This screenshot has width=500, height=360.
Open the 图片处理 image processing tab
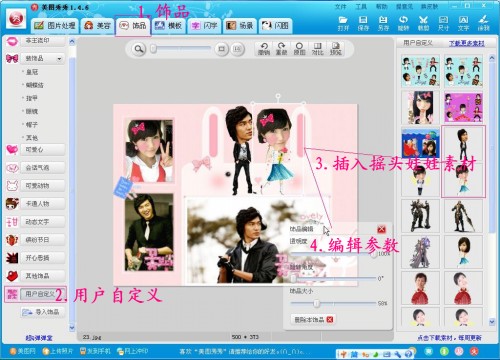pyautogui.click(x=55, y=26)
